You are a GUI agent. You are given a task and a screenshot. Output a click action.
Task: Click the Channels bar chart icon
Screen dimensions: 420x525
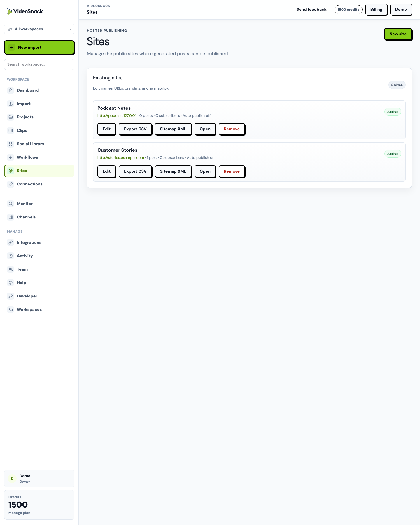(11, 217)
